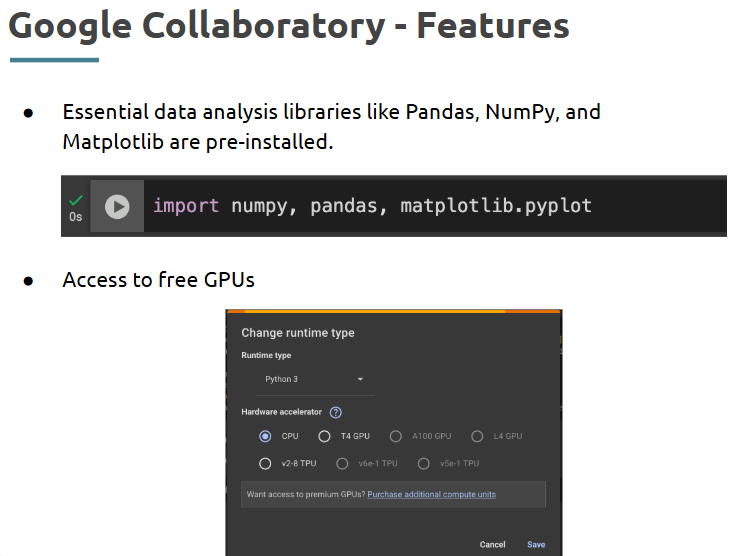Click the Change runtime type dialog title

coord(298,333)
